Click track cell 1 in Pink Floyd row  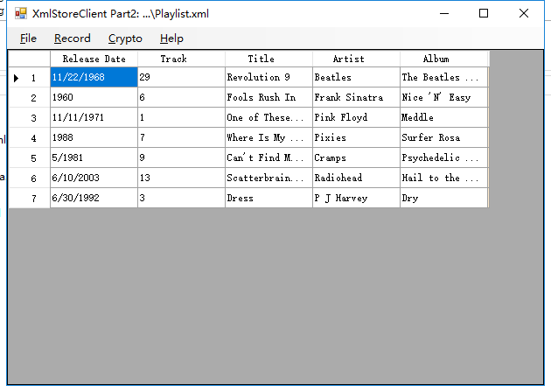point(181,117)
